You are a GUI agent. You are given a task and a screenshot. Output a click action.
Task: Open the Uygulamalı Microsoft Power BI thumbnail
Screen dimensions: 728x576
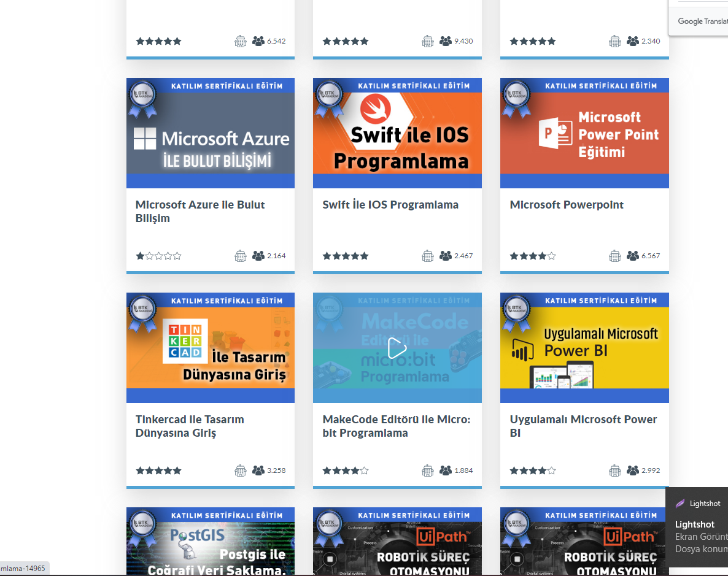pos(584,348)
